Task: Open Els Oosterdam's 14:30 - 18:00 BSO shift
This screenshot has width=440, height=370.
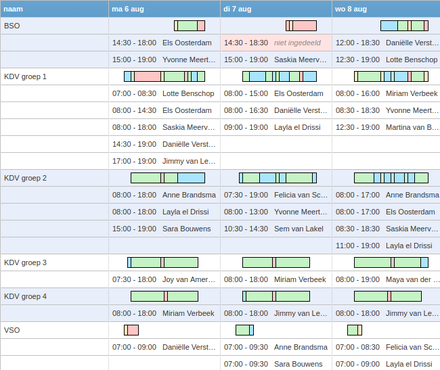Action: click(164, 43)
